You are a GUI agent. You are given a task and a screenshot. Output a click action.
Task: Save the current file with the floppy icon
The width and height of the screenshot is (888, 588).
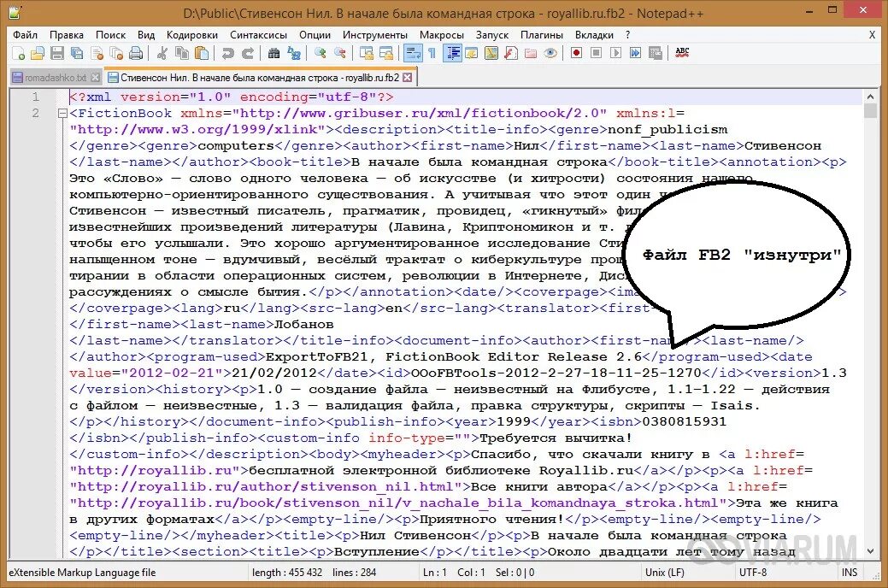pos(57,53)
